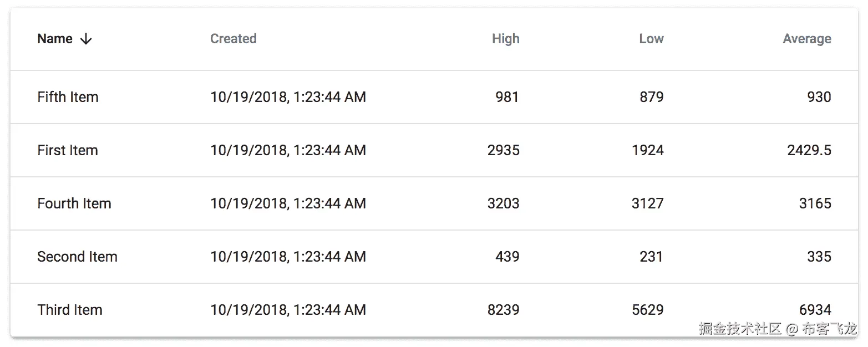Image resolution: width=868 pixels, height=347 pixels.
Task: Click Low value 879 in Fifth Item row
Action: coord(651,97)
